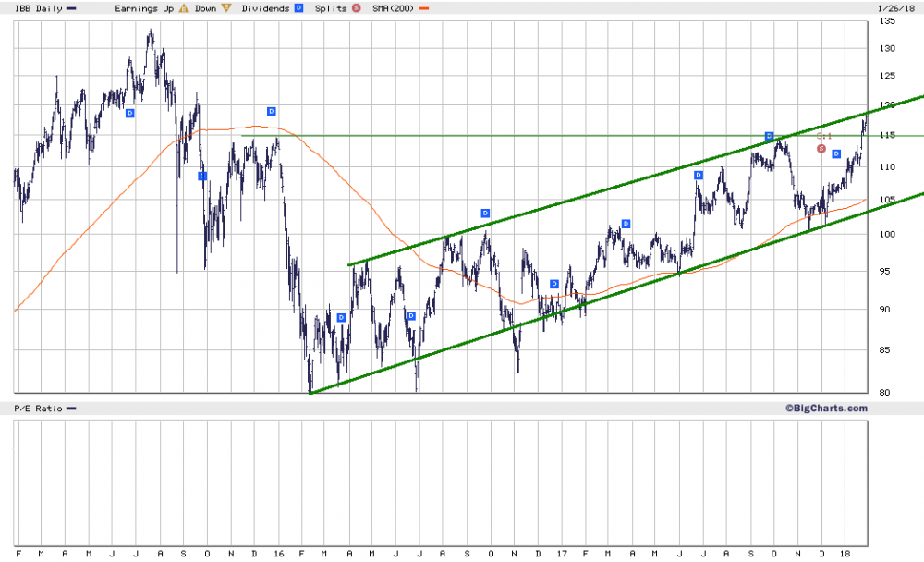Select the March 2016 dividend marker
Image resolution: width=924 pixels, height=562 pixels.
tap(341, 318)
